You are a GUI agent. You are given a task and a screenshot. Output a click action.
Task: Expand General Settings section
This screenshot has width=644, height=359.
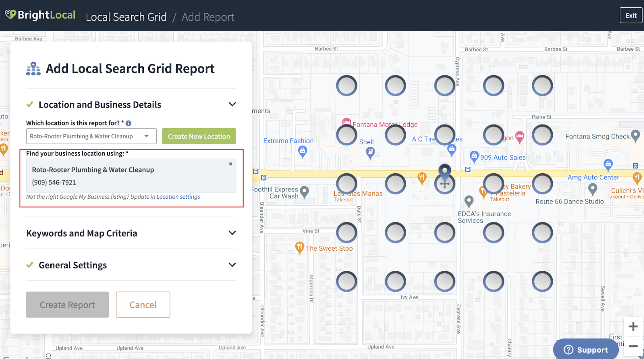point(232,265)
